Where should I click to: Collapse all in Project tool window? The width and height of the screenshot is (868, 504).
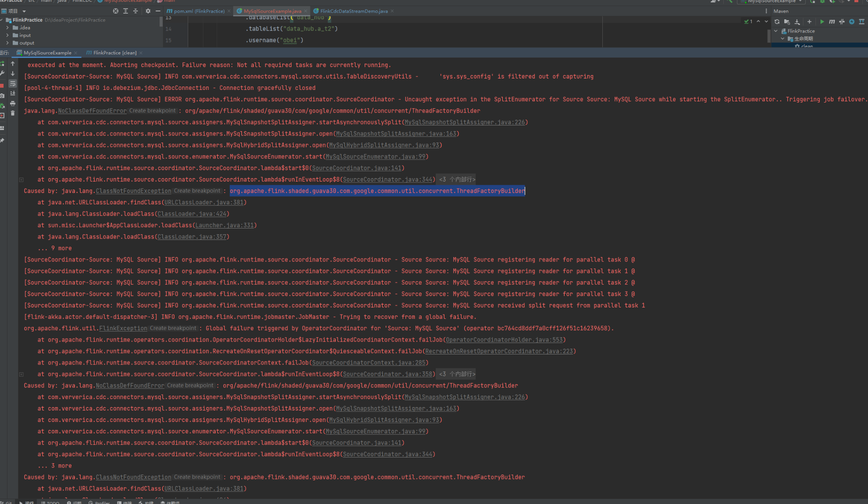coord(135,11)
